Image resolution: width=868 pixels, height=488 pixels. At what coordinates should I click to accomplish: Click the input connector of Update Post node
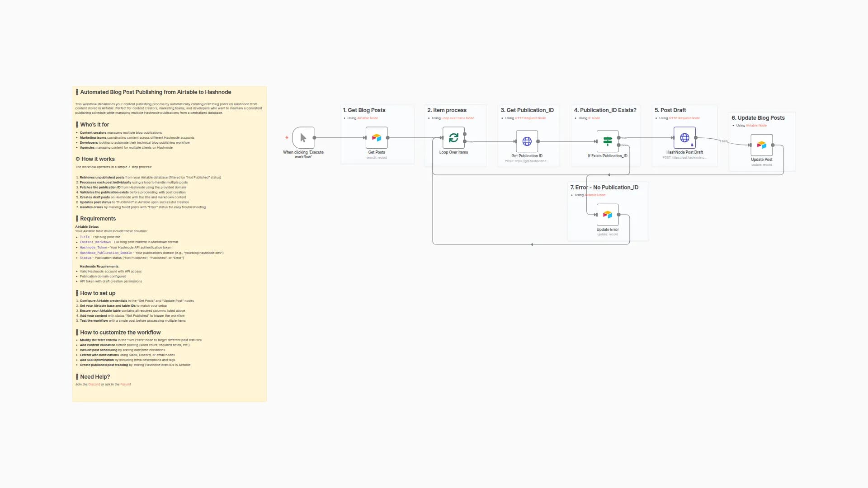pyautogui.click(x=751, y=145)
